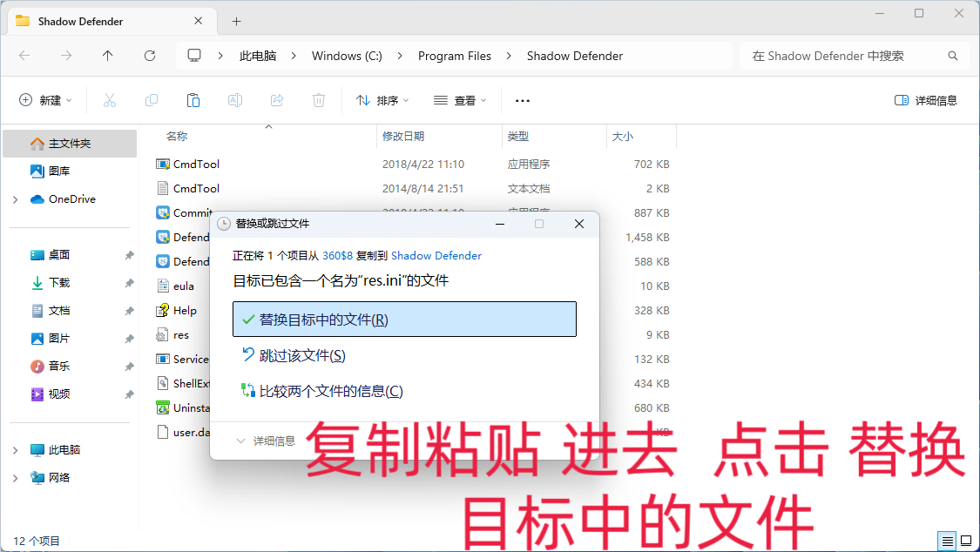Expand breadcrumb chevron after Program Files
The image size is (980, 552).
[x=509, y=56]
